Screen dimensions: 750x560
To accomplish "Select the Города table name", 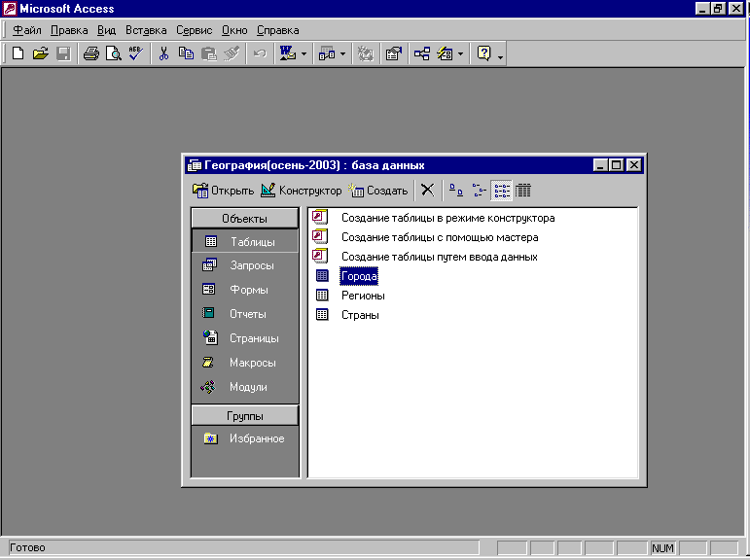I will click(359, 276).
